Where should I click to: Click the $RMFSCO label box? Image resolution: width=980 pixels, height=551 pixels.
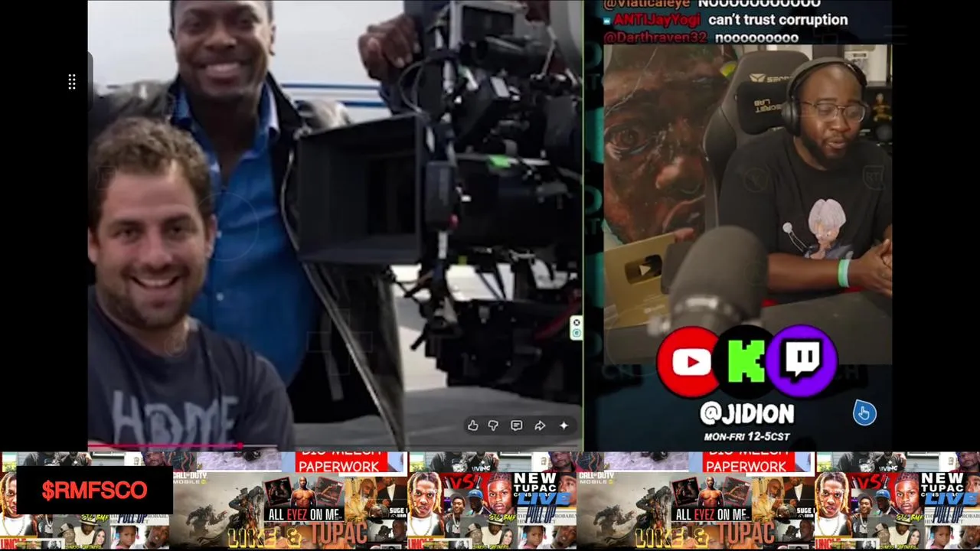coord(95,491)
